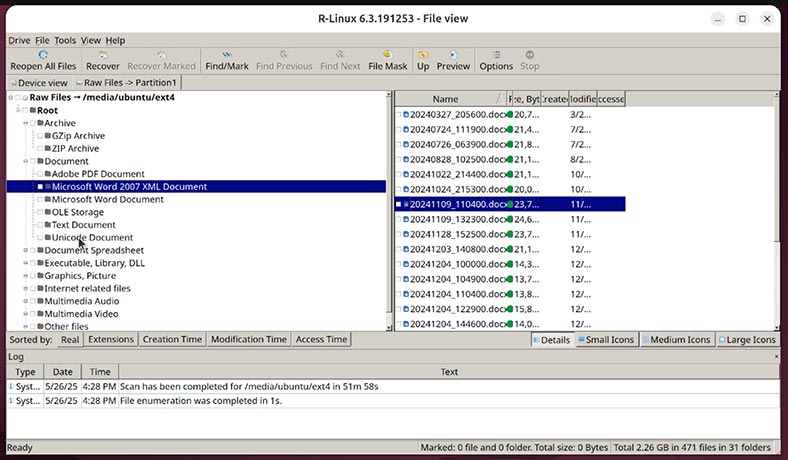Image resolution: width=788 pixels, height=460 pixels.
Task: Expand the Internet related files node
Action: point(25,289)
